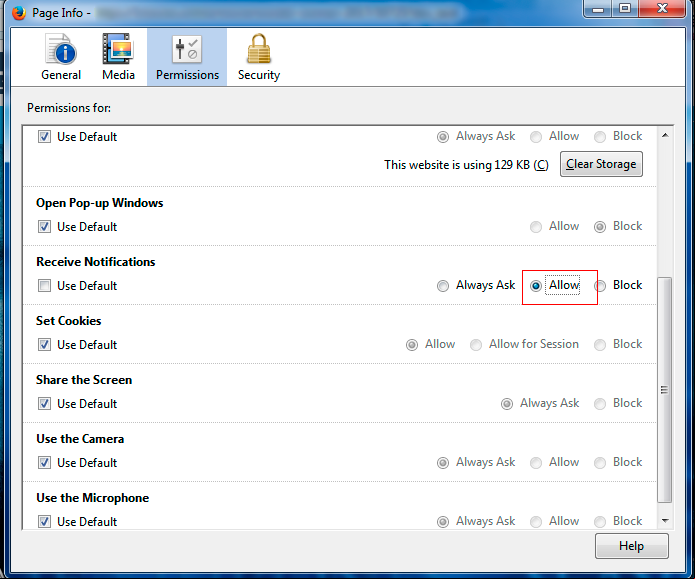Click the Clear Storage button
The width and height of the screenshot is (695, 579).
click(x=601, y=164)
